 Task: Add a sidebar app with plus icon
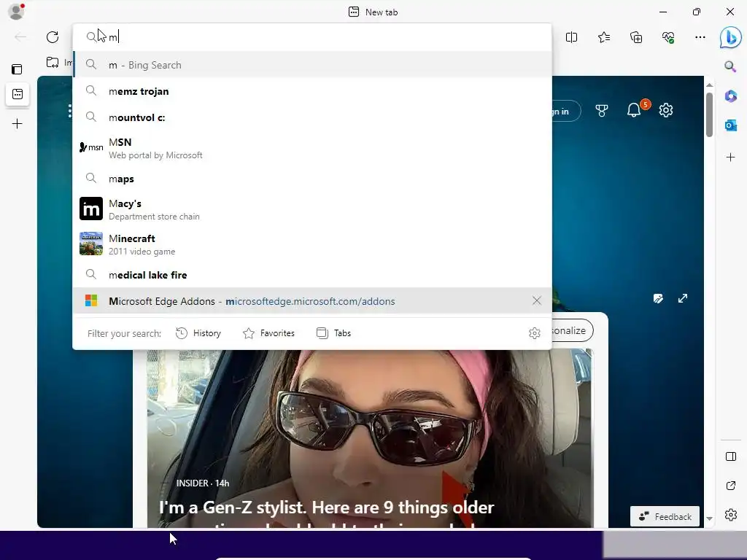[730, 157]
